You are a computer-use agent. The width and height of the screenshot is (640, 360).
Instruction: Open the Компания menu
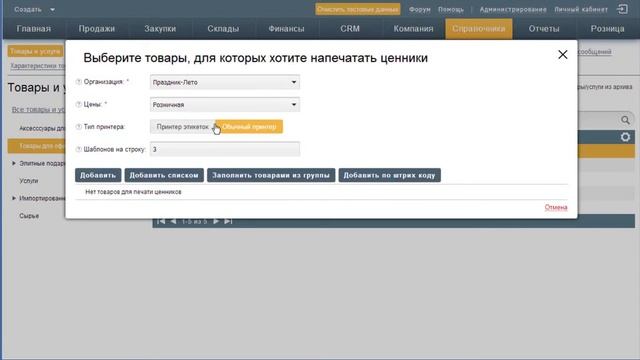click(x=413, y=29)
